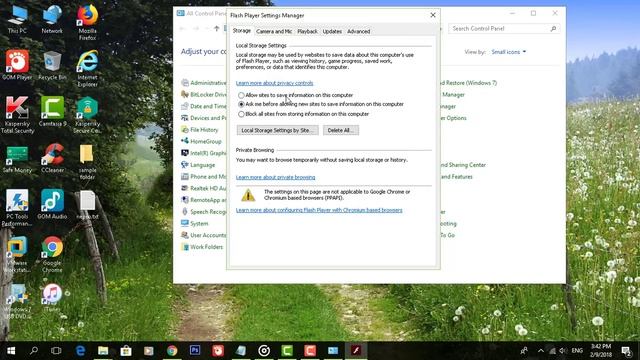Screen dimensions: 640x360
Task: Open the Advanced tab
Action: 358,31
